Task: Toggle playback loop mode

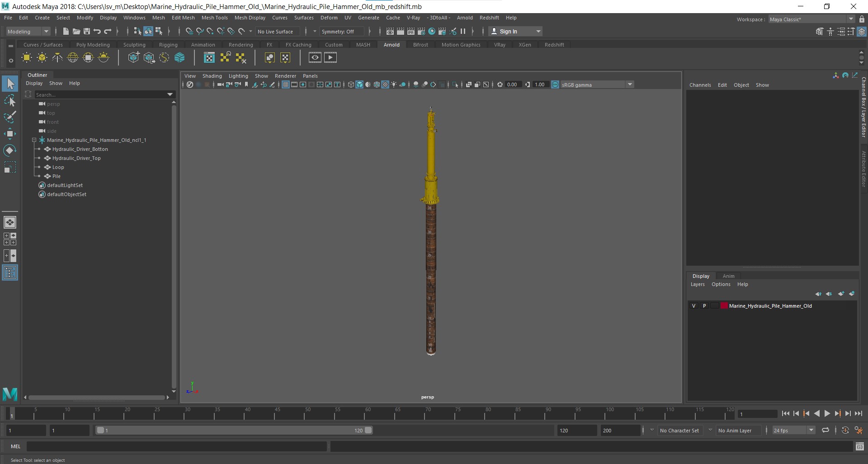Action: (826, 430)
